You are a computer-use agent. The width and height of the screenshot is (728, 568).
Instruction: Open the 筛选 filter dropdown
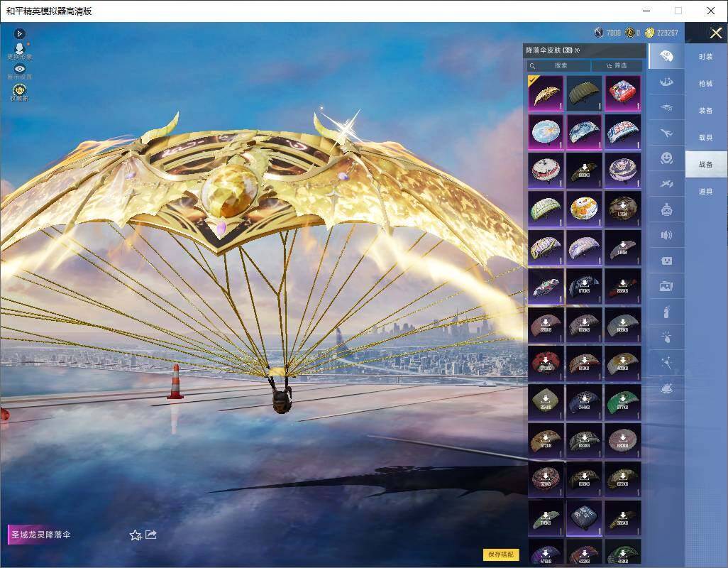pyautogui.click(x=617, y=65)
